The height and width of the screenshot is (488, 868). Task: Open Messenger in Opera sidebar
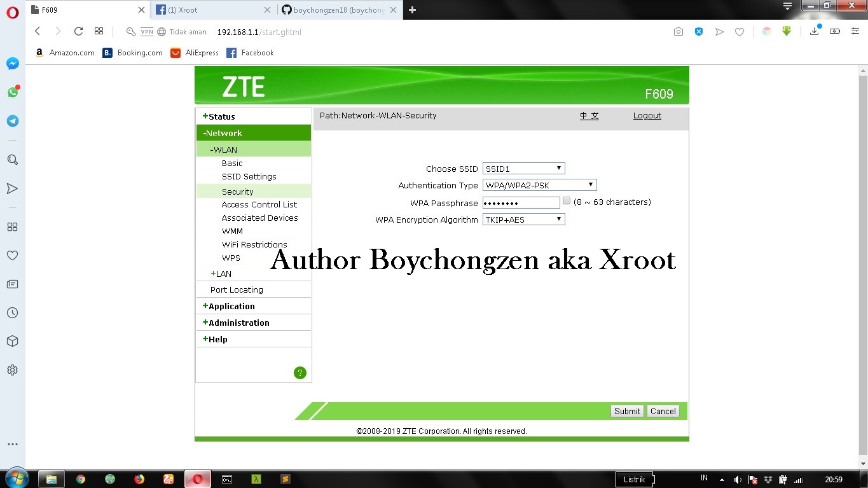[12, 64]
